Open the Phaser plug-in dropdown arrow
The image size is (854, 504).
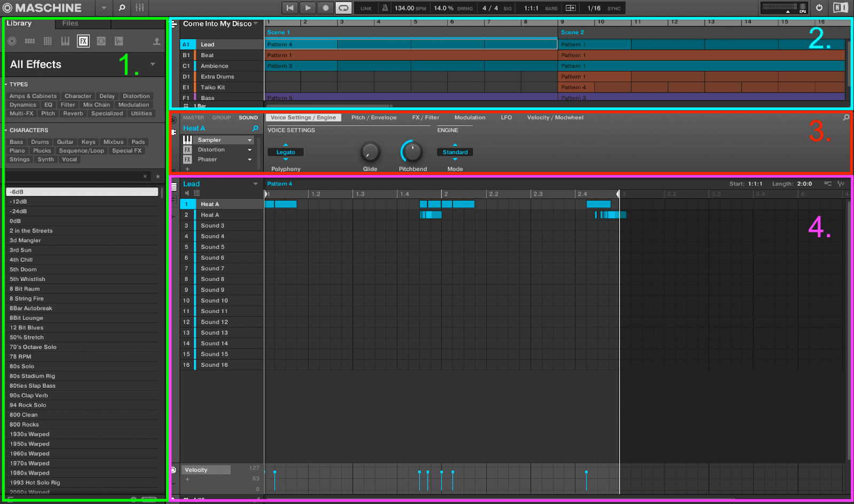pyautogui.click(x=249, y=159)
